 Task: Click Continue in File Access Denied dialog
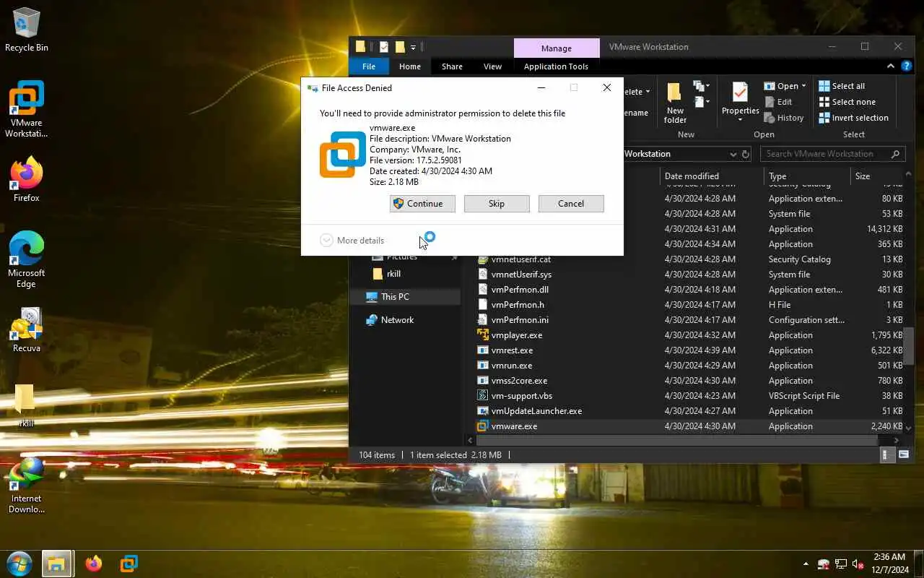(422, 204)
